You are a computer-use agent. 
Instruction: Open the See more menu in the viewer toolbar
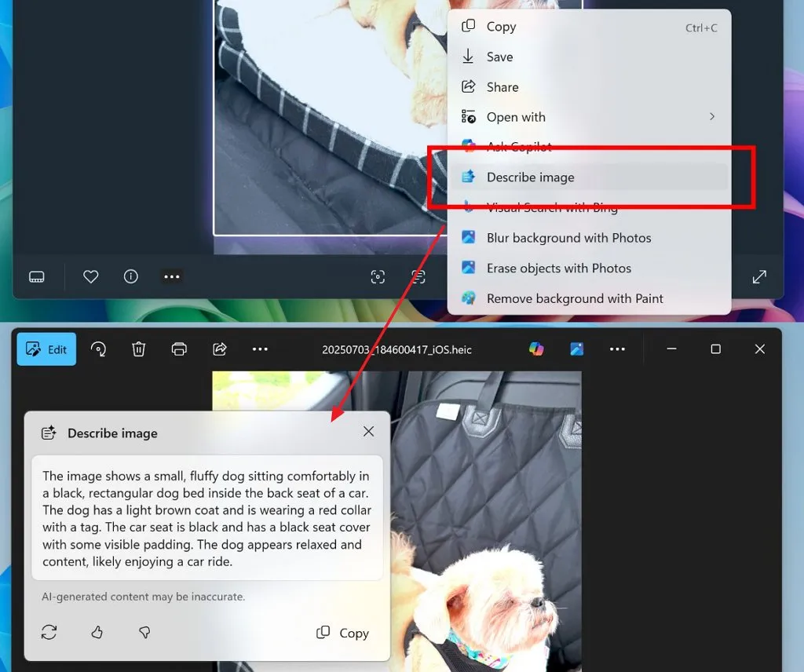point(171,276)
